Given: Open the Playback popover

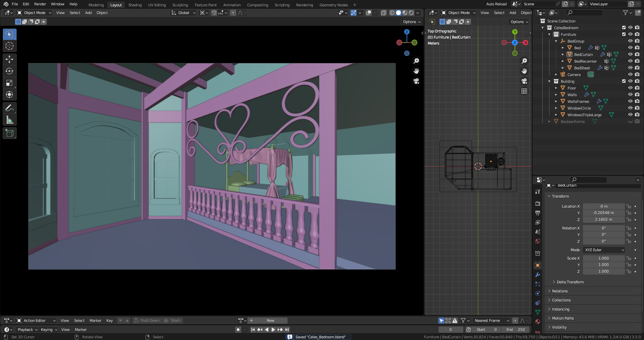Looking at the screenshot, I should tap(27, 330).
